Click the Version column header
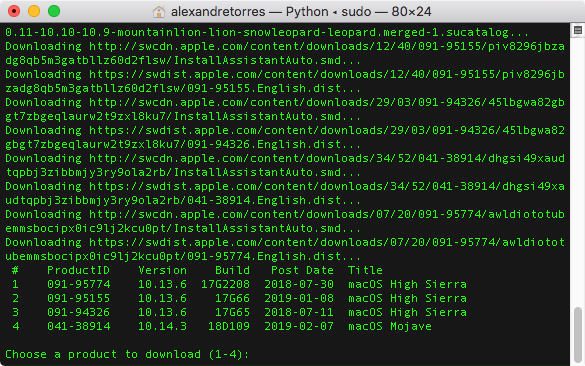 tap(162, 270)
